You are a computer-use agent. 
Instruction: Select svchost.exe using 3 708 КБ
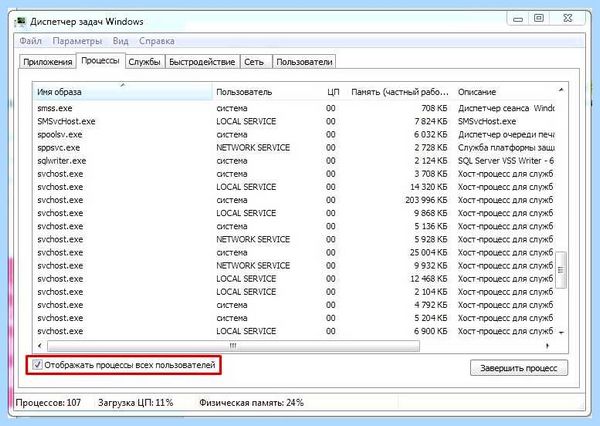pos(295,174)
